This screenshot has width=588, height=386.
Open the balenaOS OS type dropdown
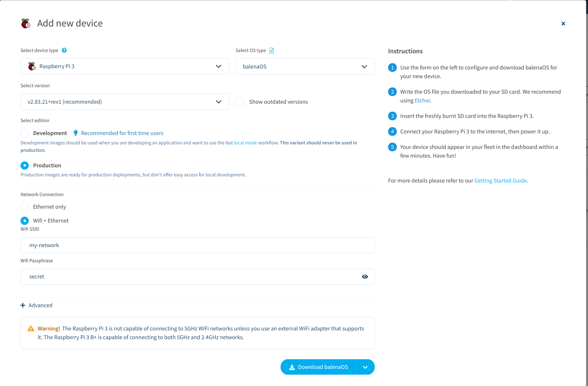[x=305, y=67]
